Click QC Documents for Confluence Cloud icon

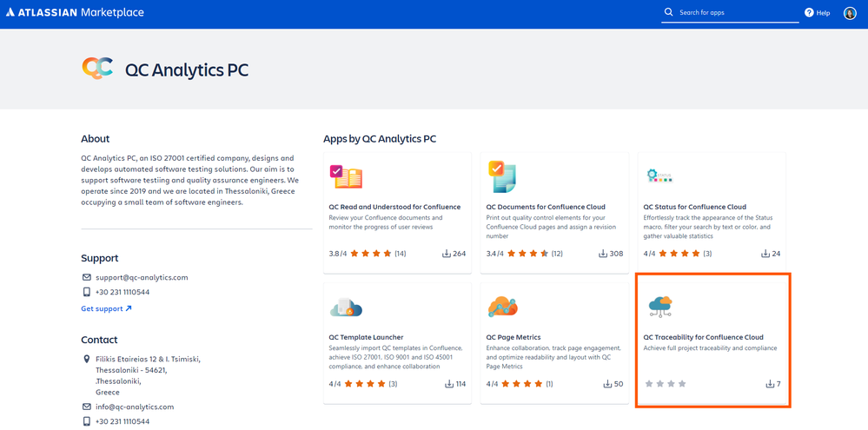point(501,176)
